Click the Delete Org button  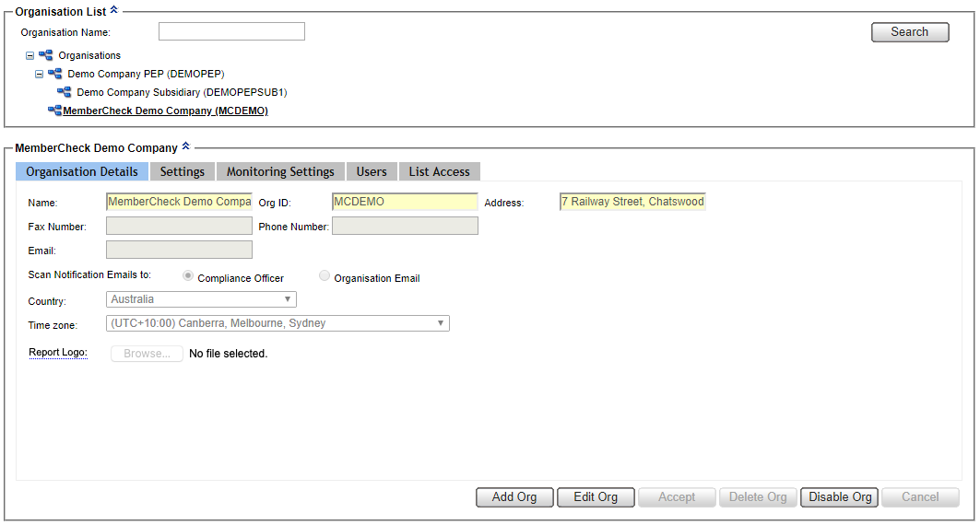[758, 497]
